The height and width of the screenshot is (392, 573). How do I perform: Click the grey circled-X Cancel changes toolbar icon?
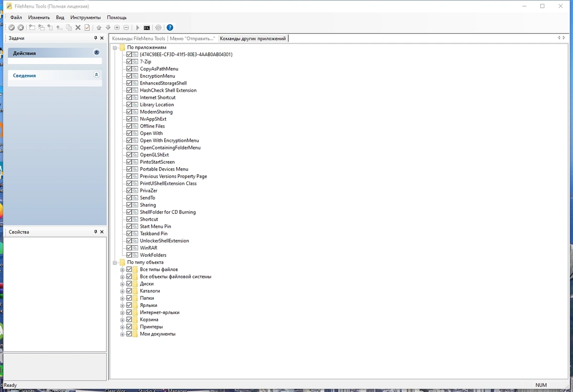[x=21, y=28]
